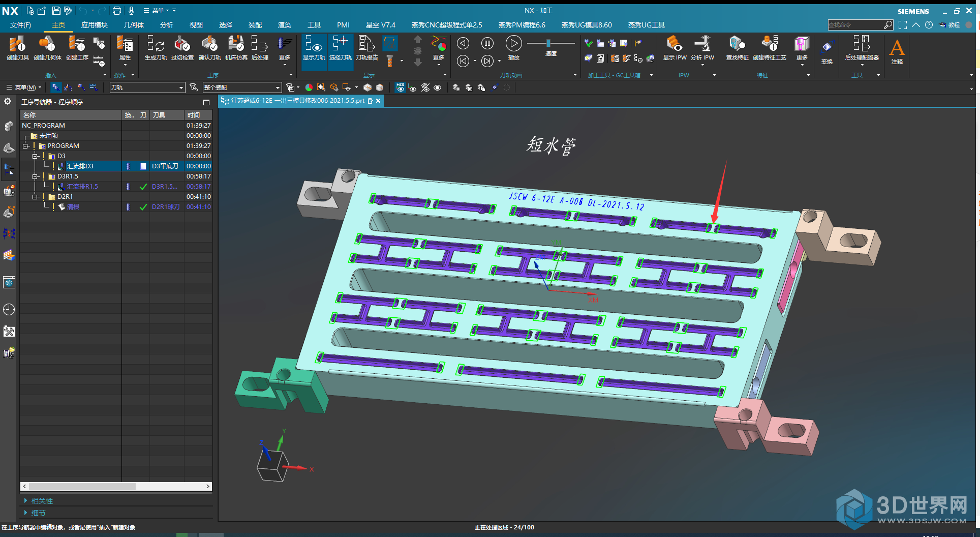Toggle the MCS display eye icon
The image size is (980, 537).
coord(401,87)
